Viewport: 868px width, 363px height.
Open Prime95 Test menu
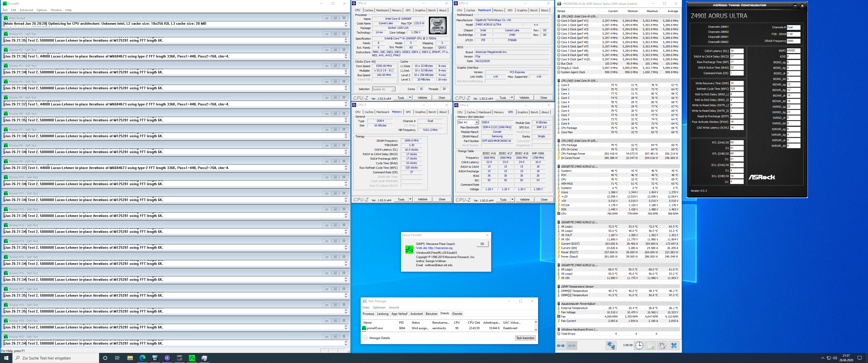coord(5,10)
